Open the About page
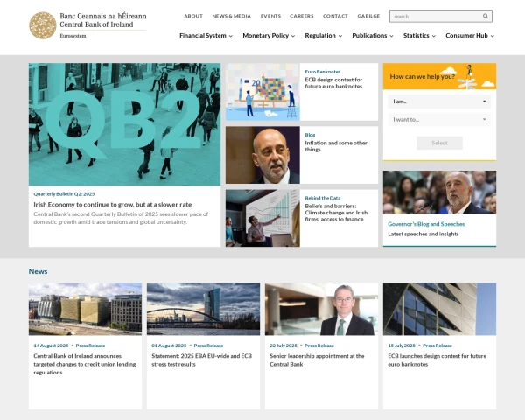525x420 pixels. coord(193,16)
